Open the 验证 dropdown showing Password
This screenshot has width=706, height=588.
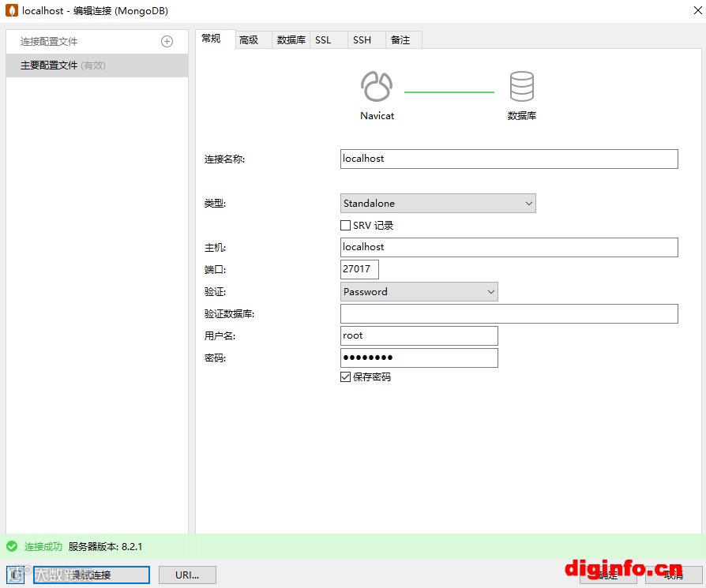419,291
